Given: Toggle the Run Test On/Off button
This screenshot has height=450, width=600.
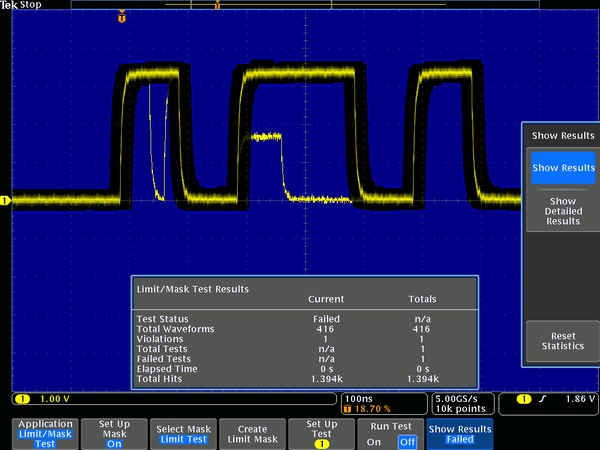Looking at the screenshot, I should 392,434.
